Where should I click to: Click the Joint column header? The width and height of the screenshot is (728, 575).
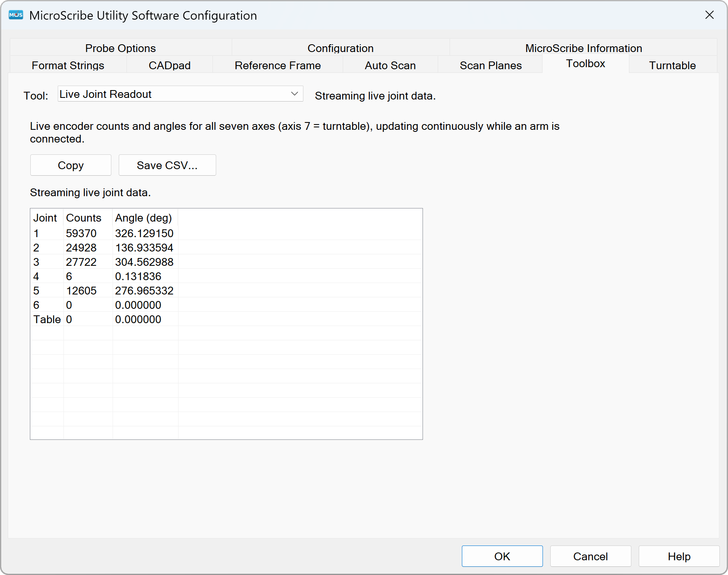pos(47,218)
